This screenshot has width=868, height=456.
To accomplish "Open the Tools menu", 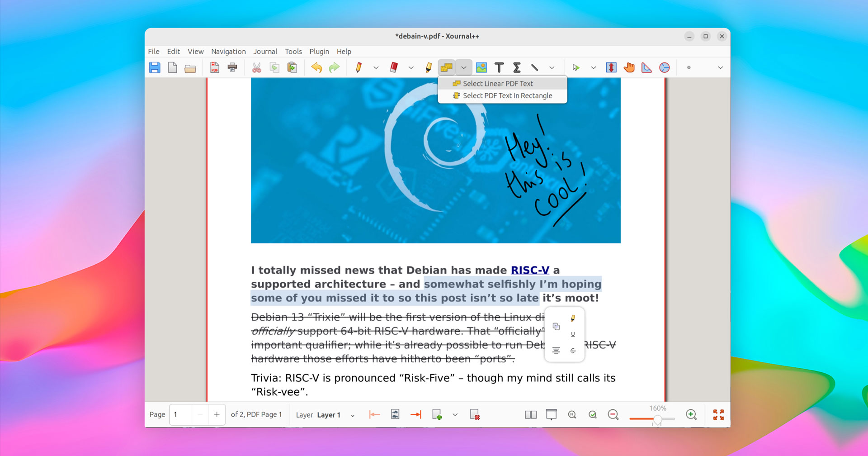I will (293, 52).
